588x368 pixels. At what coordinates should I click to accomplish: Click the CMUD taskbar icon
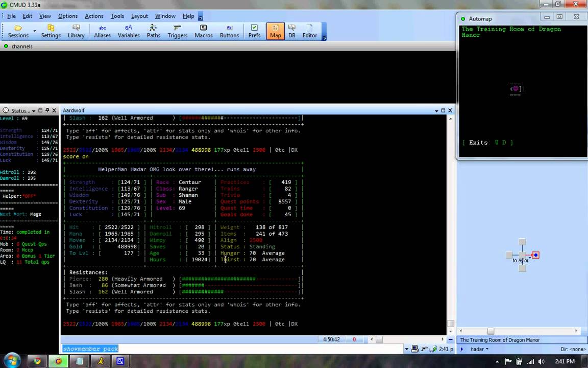pos(59,361)
